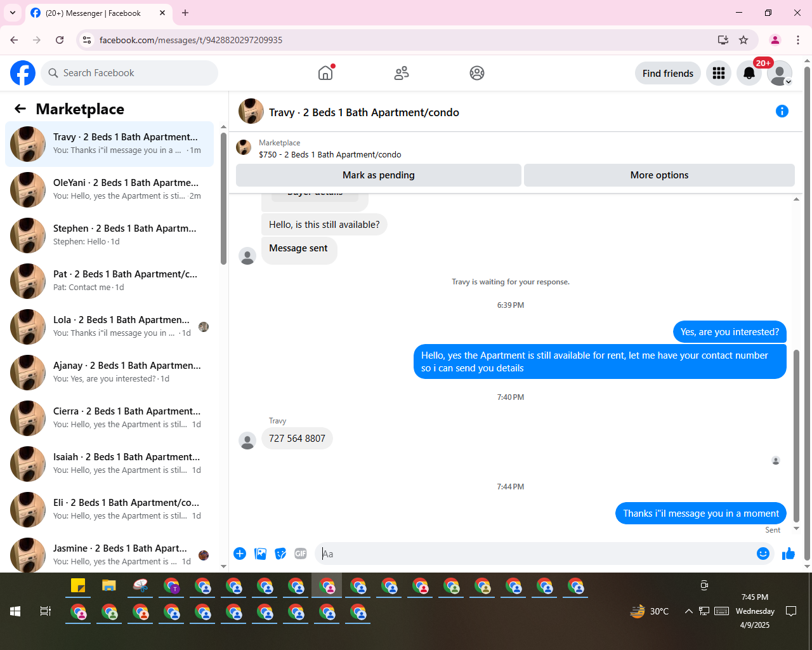Image resolution: width=812 pixels, height=650 pixels.
Task: Open the Ajanay conversation
Action: pyautogui.click(x=109, y=373)
